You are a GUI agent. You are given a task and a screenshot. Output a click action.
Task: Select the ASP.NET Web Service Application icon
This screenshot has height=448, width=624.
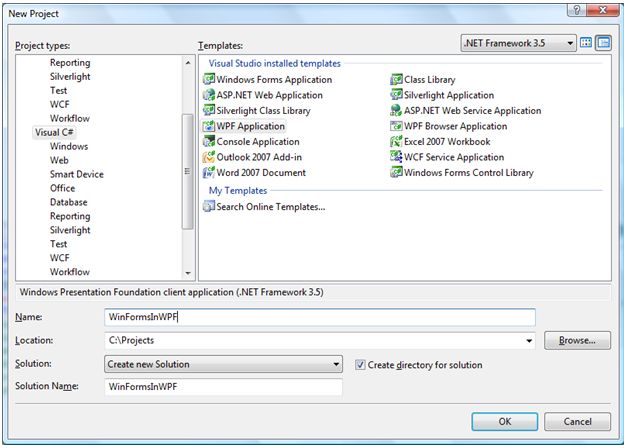click(x=396, y=110)
